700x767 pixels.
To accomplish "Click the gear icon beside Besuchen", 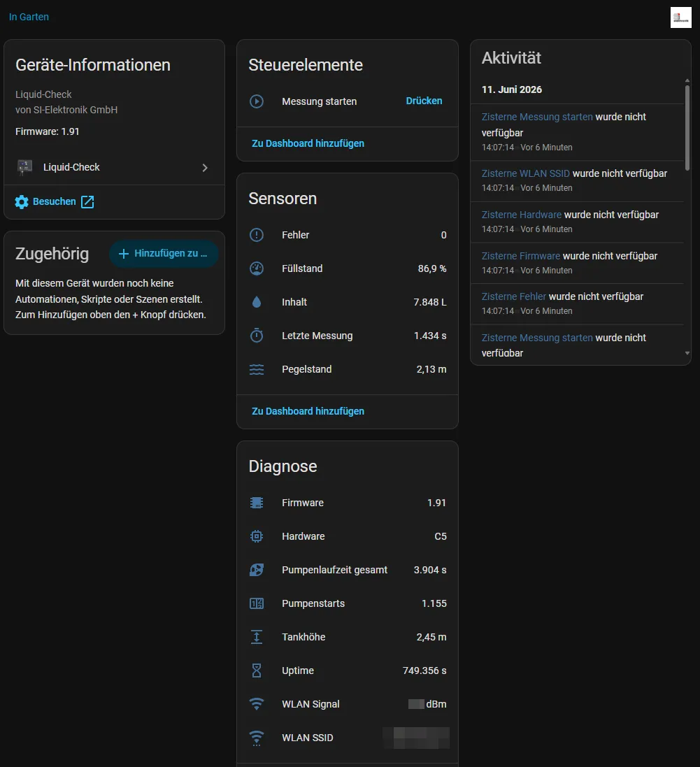I will point(22,201).
